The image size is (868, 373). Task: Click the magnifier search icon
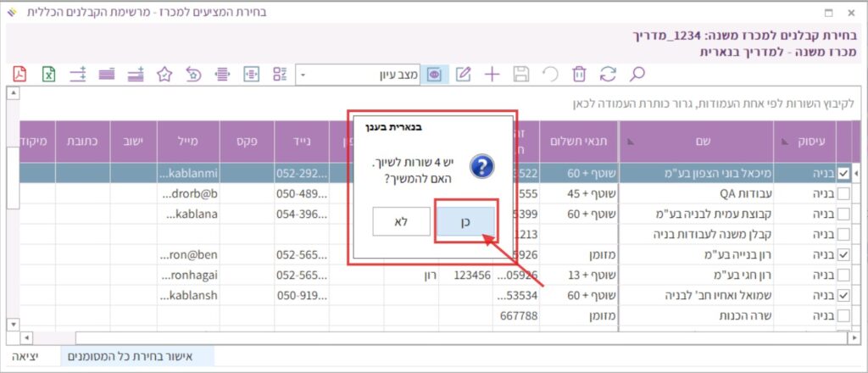click(637, 74)
